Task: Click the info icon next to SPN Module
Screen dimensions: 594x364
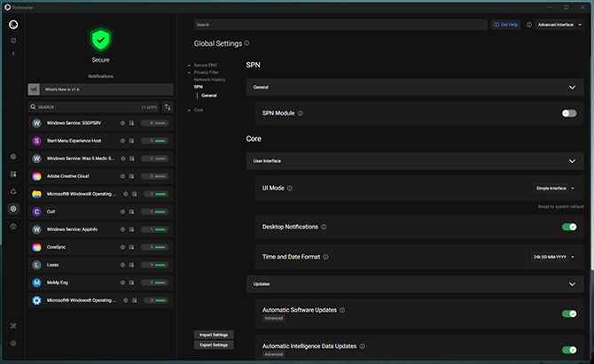Action: 300,113
